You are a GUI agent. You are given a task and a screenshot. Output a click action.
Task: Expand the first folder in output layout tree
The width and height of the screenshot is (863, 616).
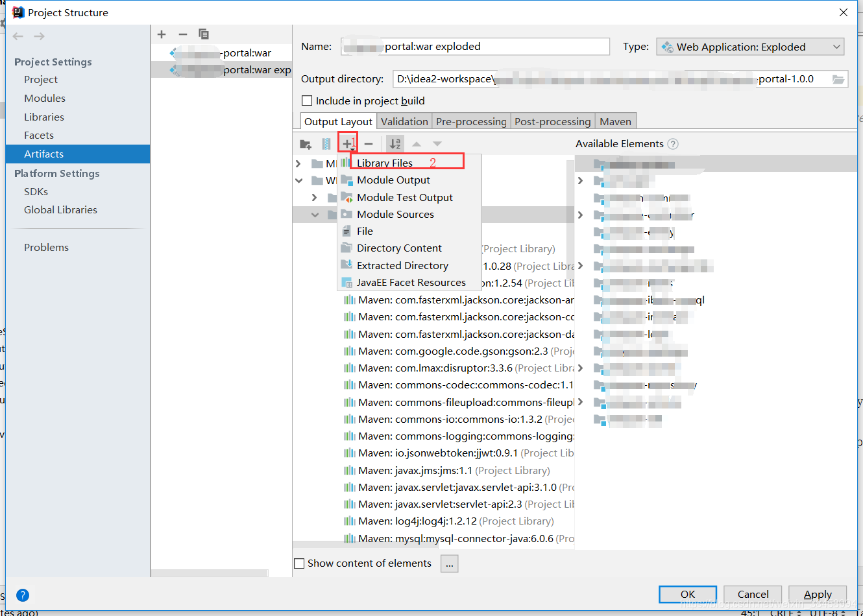[x=298, y=163]
